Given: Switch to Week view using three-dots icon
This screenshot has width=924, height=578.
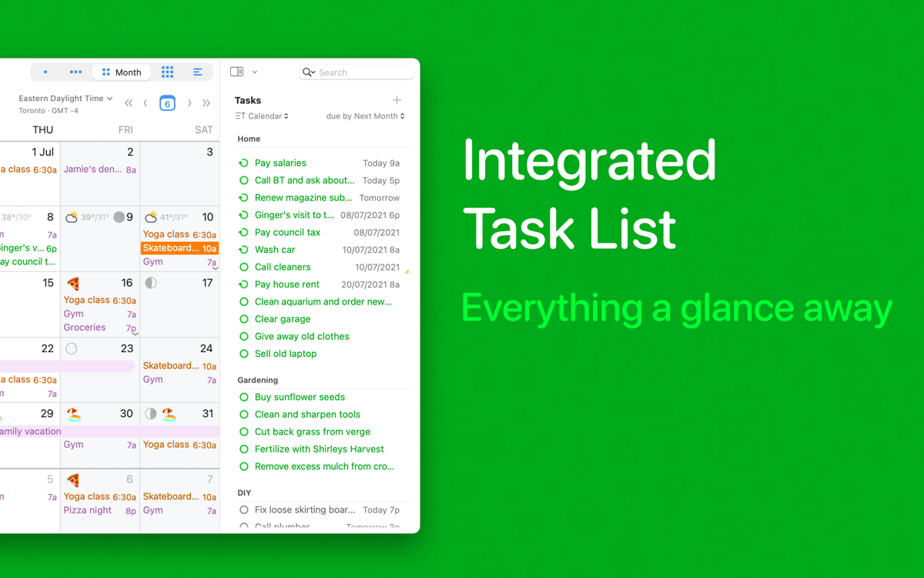Looking at the screenshot, I should tap(75, 72).
